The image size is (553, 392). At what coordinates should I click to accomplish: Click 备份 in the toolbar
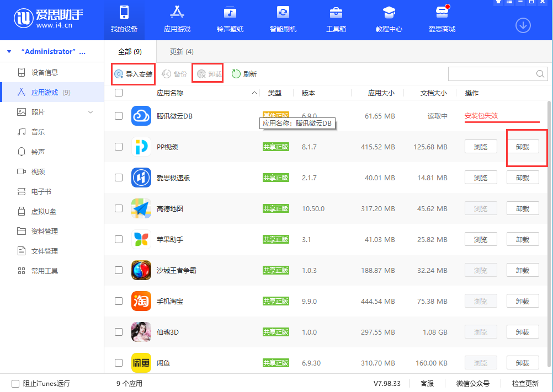174,74
